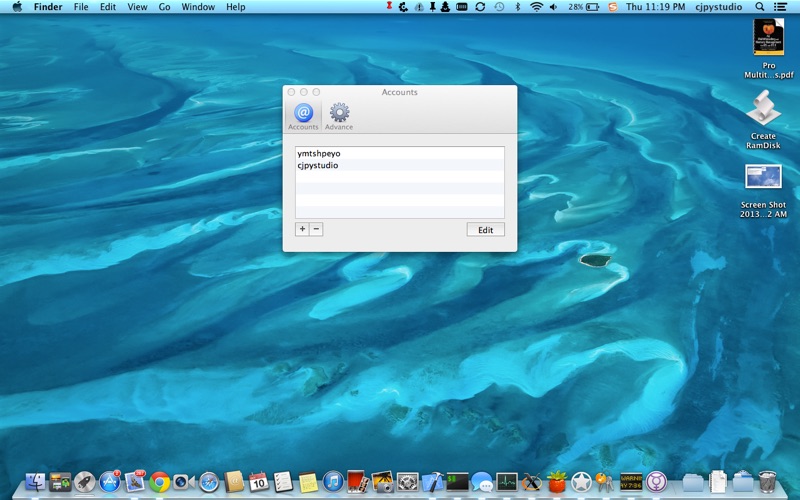Remove account using the minus button
800x500 pixels.
click(x=316, y=229)
